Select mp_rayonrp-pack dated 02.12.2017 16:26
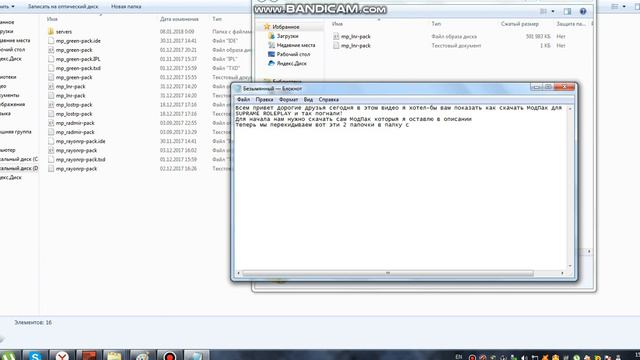The height and width of the screenshot is (360, 640). [76, 169]
